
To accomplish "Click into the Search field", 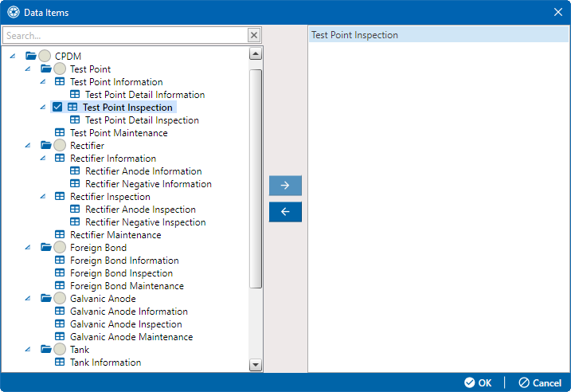I will (x=125, y=35).
